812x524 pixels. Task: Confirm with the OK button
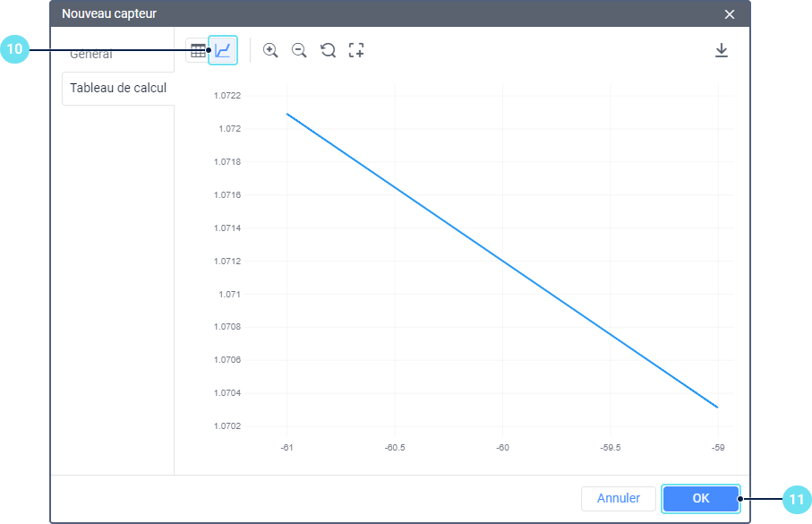click(701, 498)
